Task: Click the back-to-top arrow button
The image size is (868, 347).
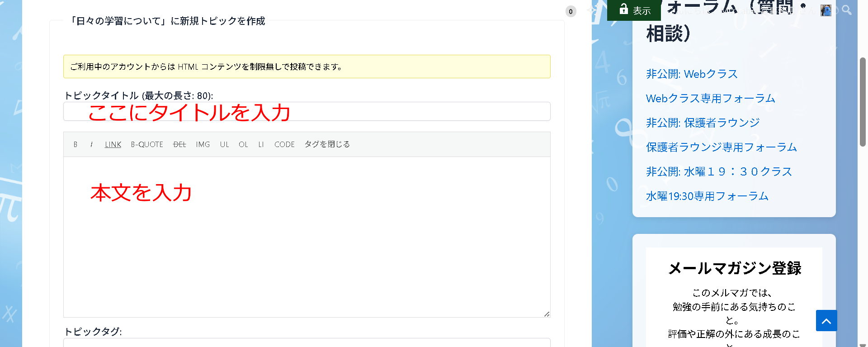Action: (826, 321)
